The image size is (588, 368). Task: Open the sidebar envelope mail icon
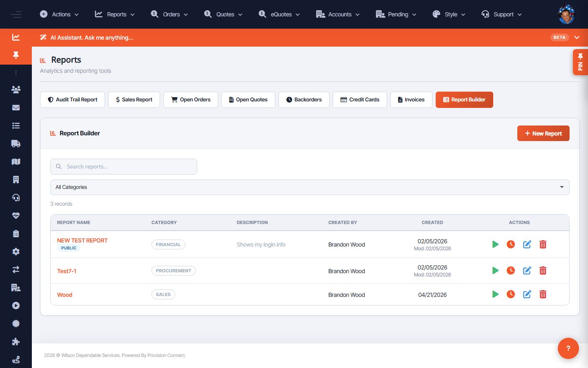[x=16, y=108]
